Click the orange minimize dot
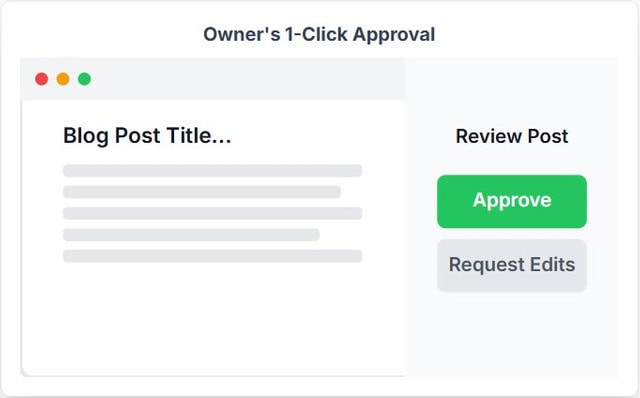The width and height of the screenshot is (640, 398). click(63, 79)
